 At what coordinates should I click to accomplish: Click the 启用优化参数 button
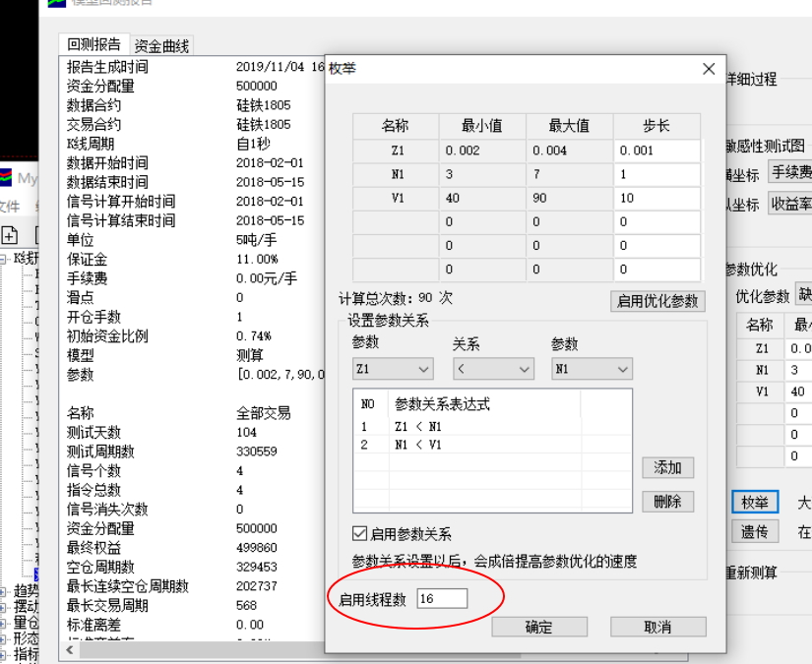click(657, 301)
